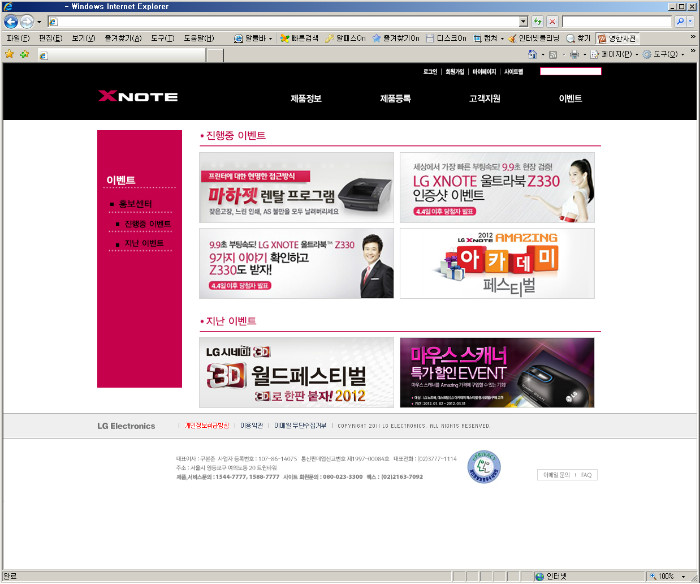The height and width of the screenshot is (584, 700).
Task: Click the magnifier Search icon
Action: pyautogui.click(x=679, y=21)
